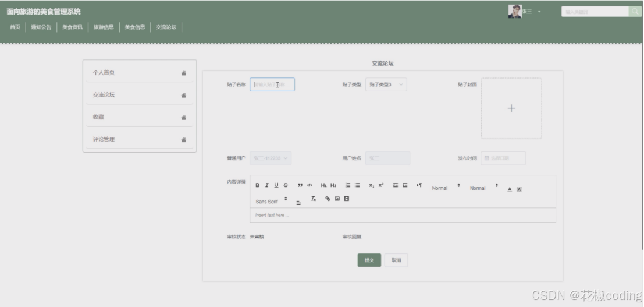Open 交流论坛 in the top navigation
This screenshot has height=307, width=644.
tap(166, 27)
